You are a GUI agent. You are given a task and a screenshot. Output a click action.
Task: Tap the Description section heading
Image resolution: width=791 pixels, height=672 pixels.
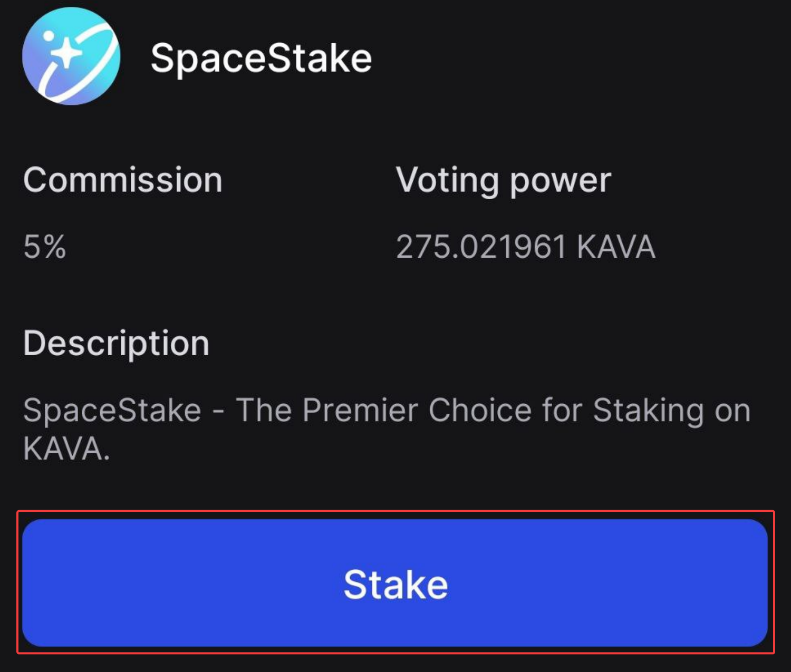(x=116, y=344)
